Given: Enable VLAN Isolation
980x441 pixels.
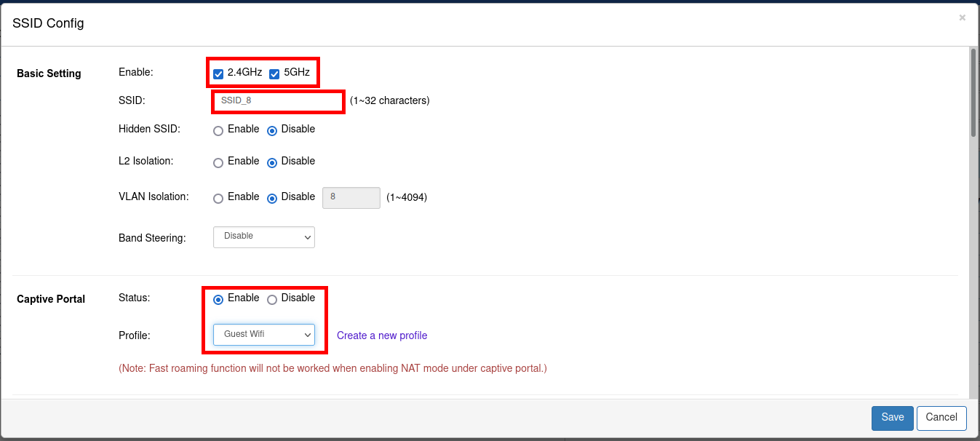Looking at the screenshot, I should tap(218, 197).
